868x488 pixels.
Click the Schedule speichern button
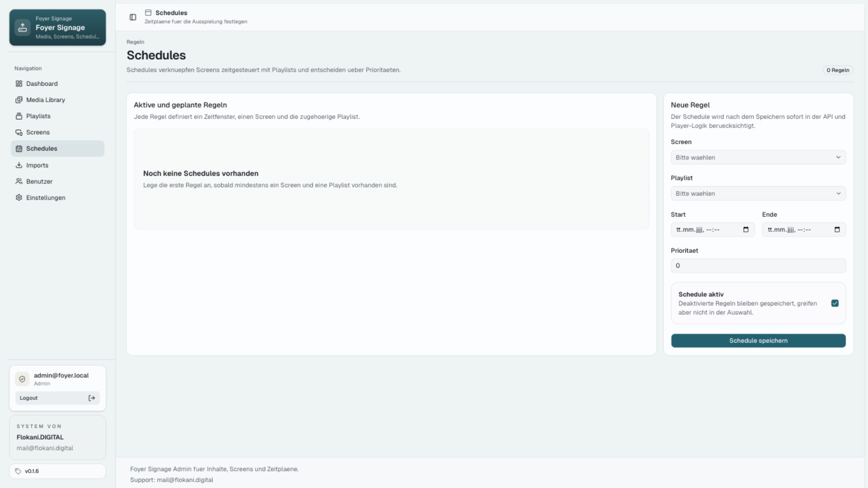pyautogui.click(x=758, y=341)
